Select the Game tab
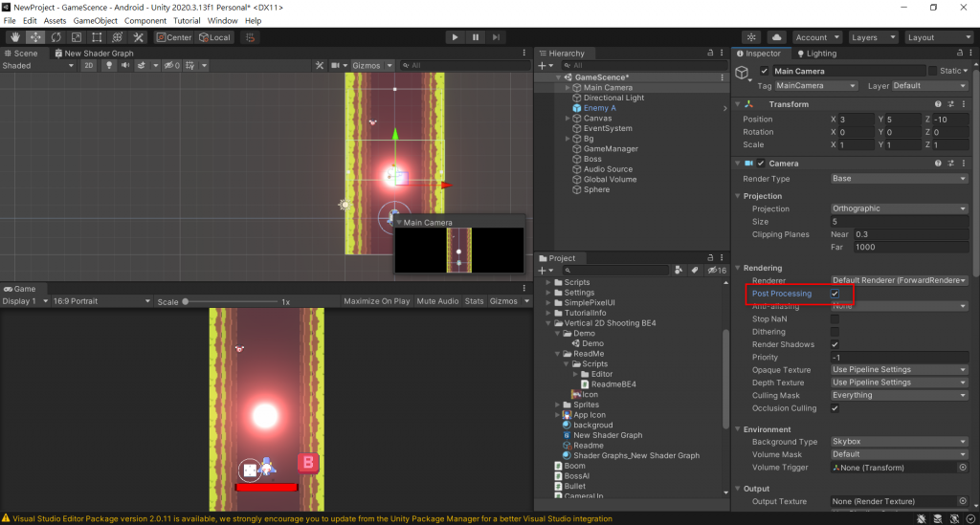Viewport: 980px width, 525px height. (19, 289)
